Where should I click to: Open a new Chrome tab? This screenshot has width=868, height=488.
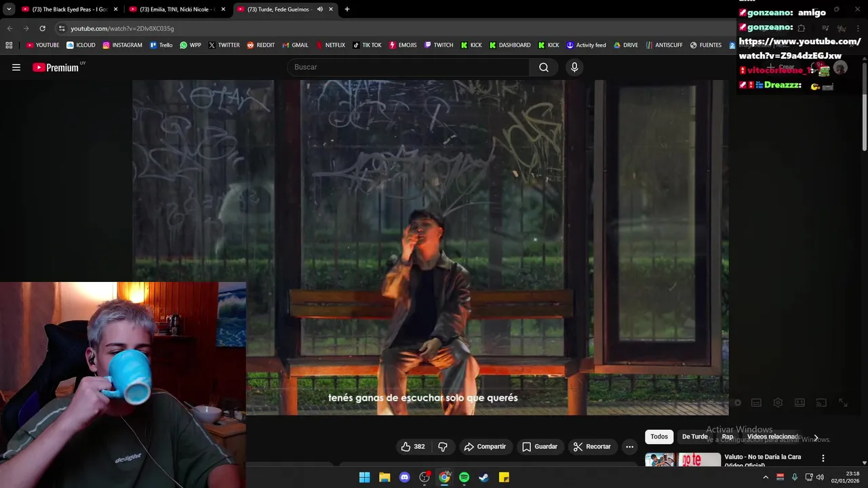(x=347, y=9)
